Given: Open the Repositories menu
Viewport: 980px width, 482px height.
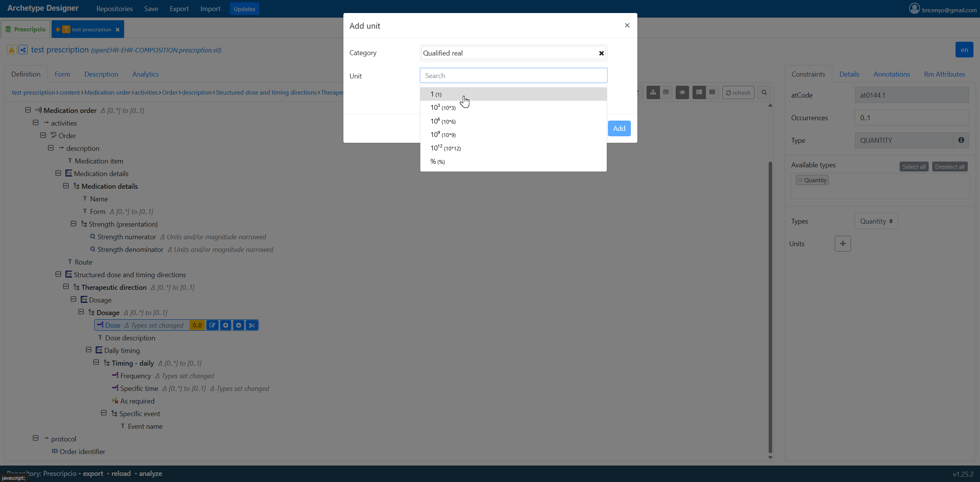Looking at the screenshot, I should [114, 8].
